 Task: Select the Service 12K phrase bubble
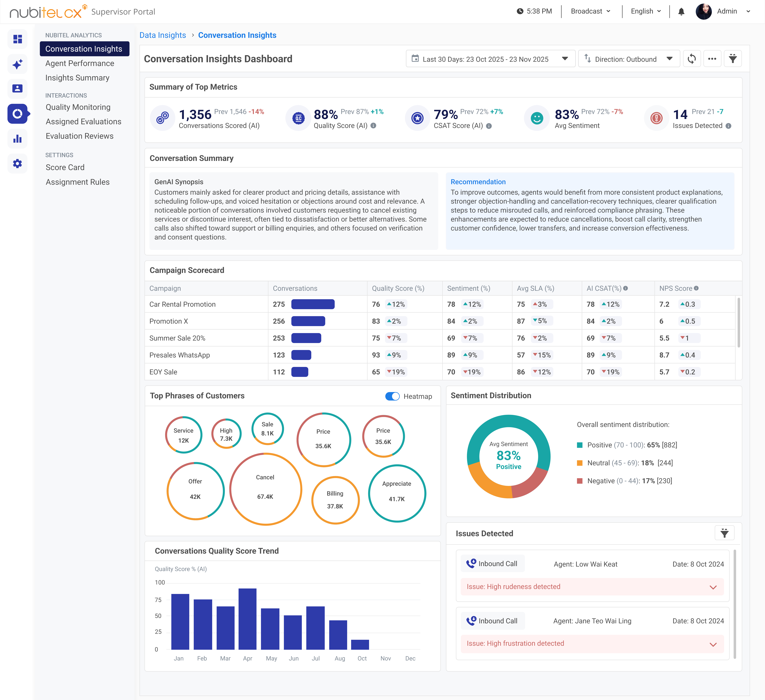click(x=184, y=435)
